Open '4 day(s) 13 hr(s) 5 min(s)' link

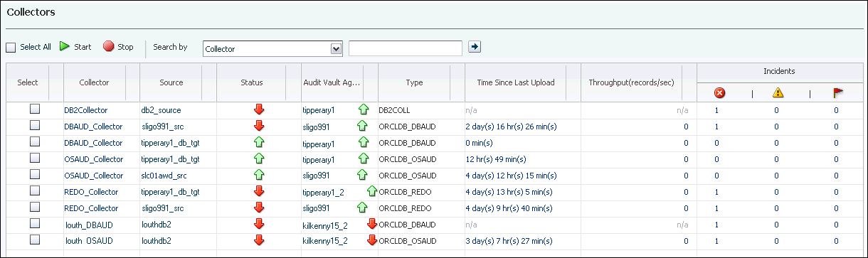(509, 192)
